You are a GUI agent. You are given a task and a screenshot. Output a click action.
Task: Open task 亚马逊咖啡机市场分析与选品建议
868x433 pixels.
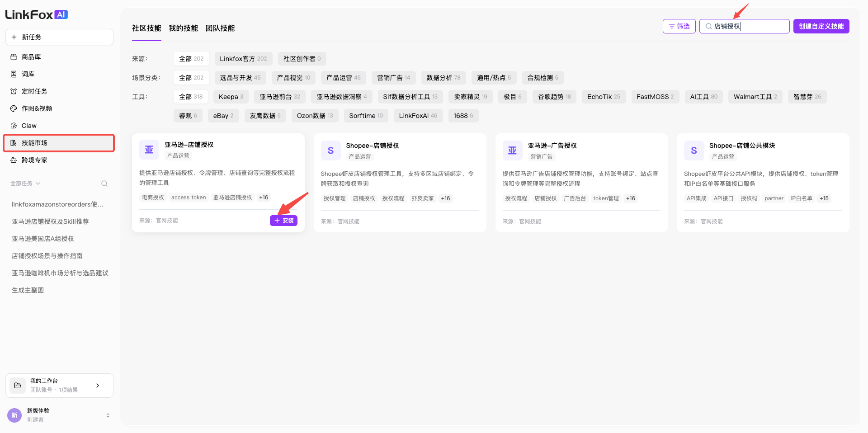[60, 273]
